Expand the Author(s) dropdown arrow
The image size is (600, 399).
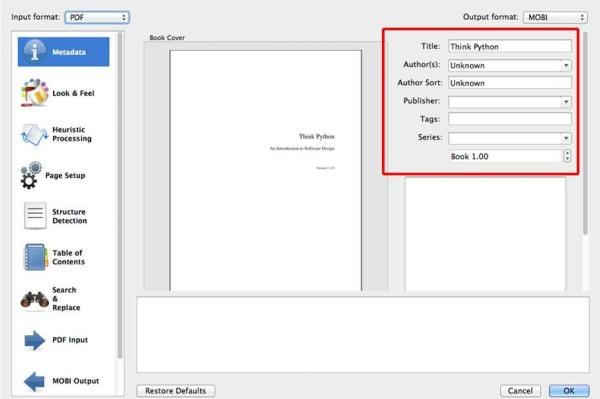pyautogui.click(x=566, y=65)
